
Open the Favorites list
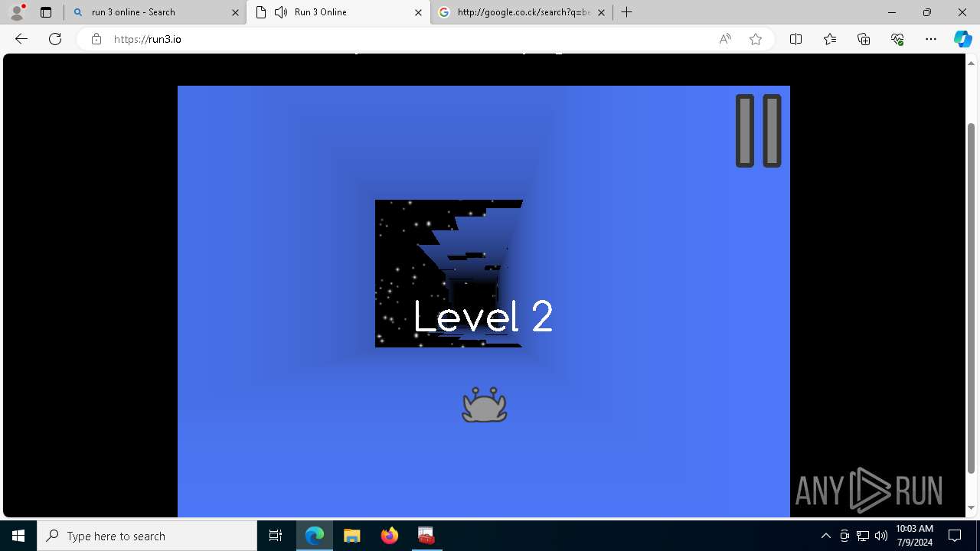830,39
